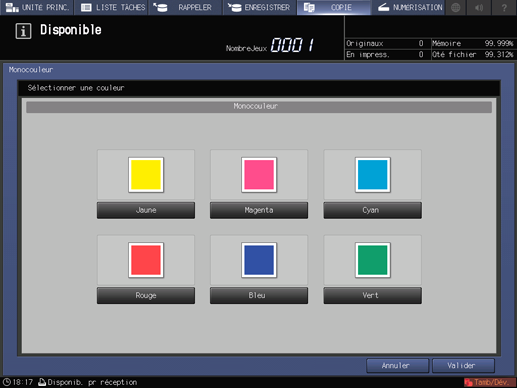517x388 pixels.
Task: Select the Cyan button
Action: tap(372, 210)
